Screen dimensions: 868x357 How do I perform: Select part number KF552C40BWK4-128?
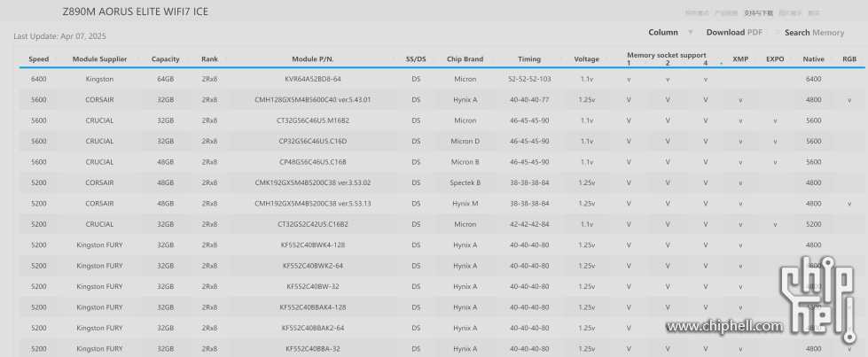coord(313,245)
